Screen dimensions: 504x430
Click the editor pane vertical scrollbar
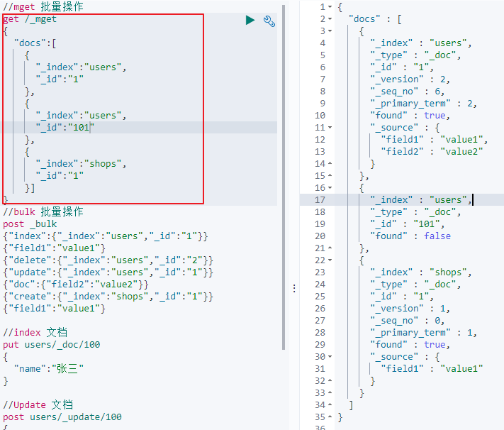[284, 177]
